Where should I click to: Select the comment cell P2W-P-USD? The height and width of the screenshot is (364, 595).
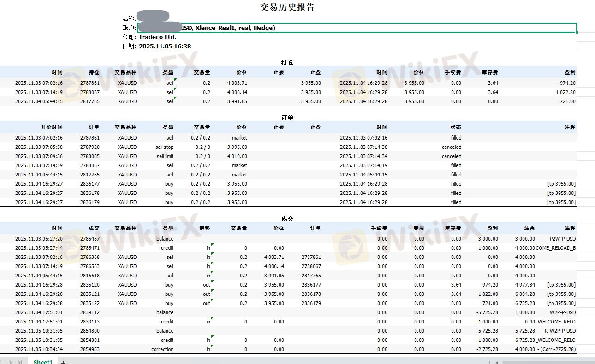tap(562, 239)
